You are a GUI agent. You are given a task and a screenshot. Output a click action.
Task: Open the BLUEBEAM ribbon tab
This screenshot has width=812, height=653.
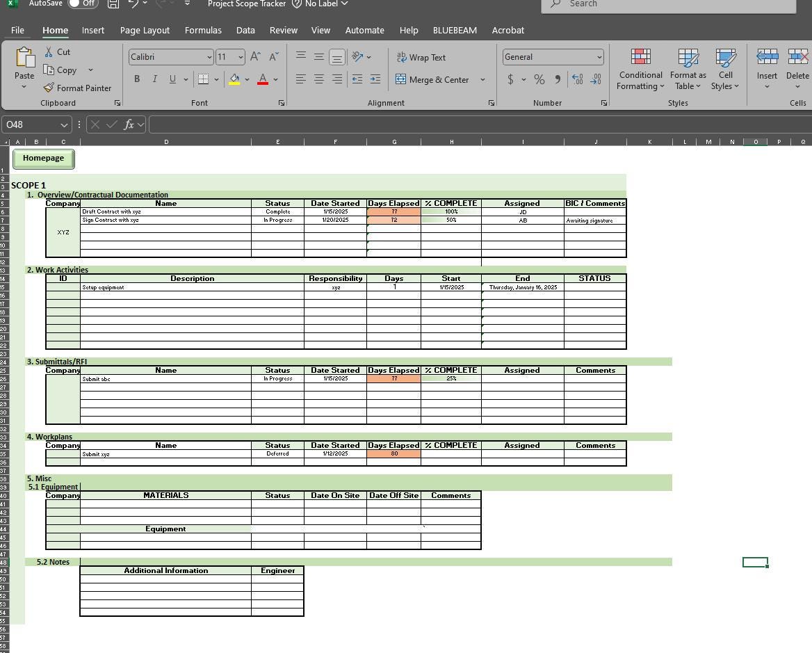point(455,30)
